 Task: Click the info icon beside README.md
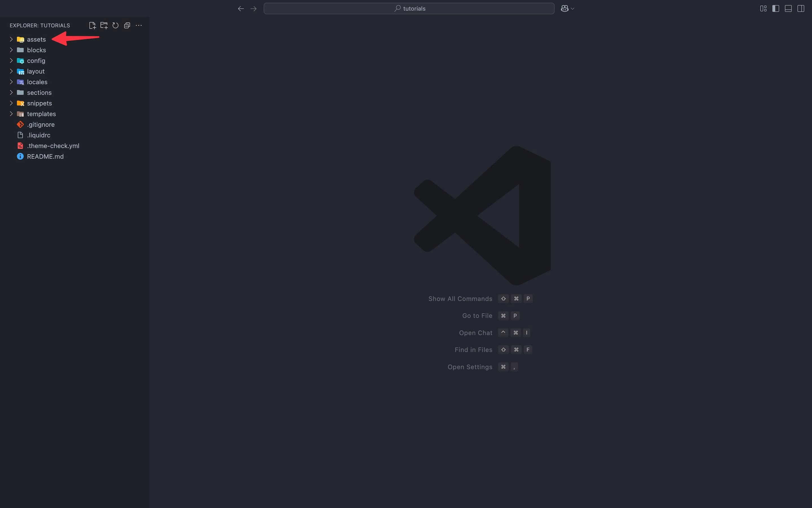tap(21, 157)
